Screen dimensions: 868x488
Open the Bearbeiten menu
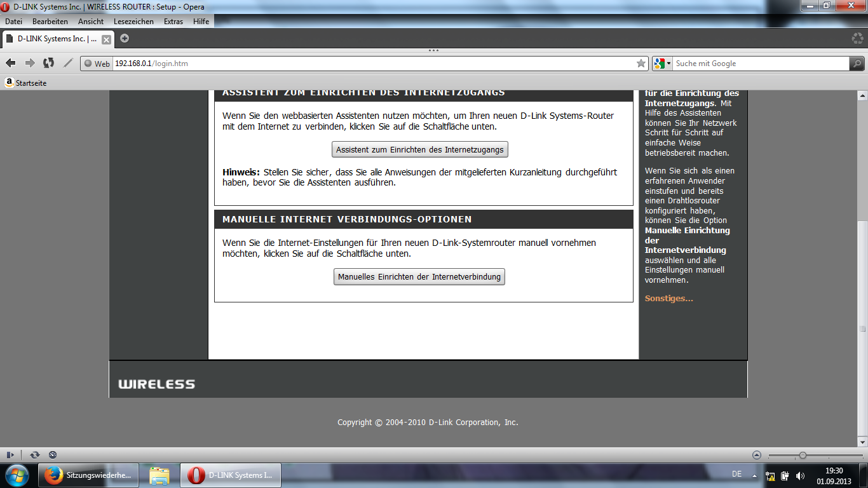coord(50,22)
